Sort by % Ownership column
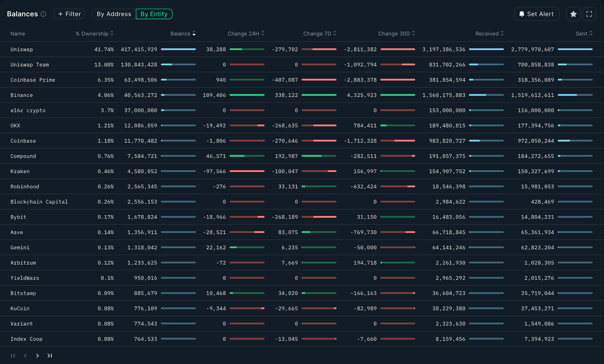This screenshot has width=604, height=364. [x=94, y=33]
